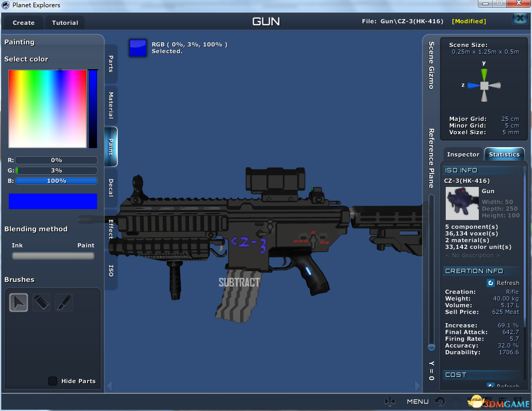Open the Effect side tab
This screenshot has width=532, height=411.
(111, 229)
